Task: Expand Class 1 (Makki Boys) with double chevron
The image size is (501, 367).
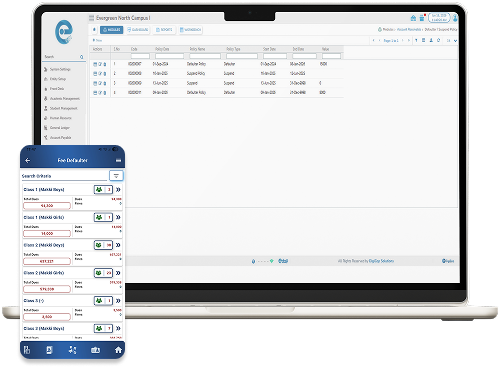Action: [118, 190]
